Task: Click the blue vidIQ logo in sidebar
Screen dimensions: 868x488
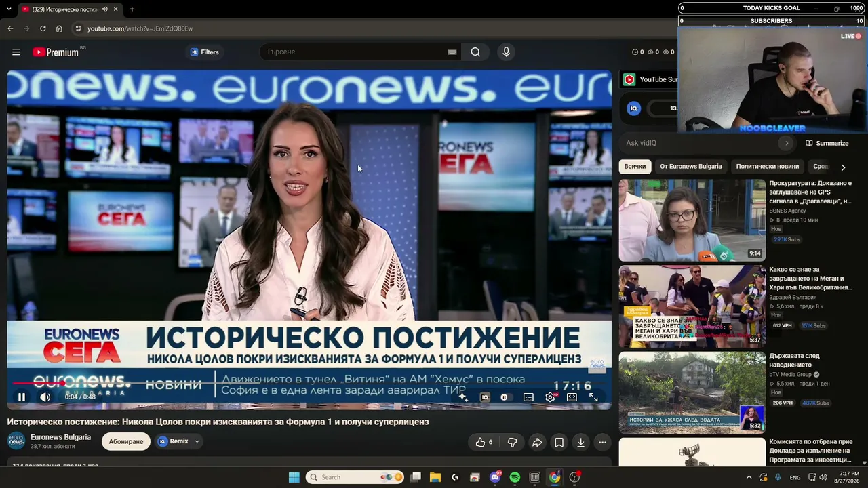Action: click(633, 108)
